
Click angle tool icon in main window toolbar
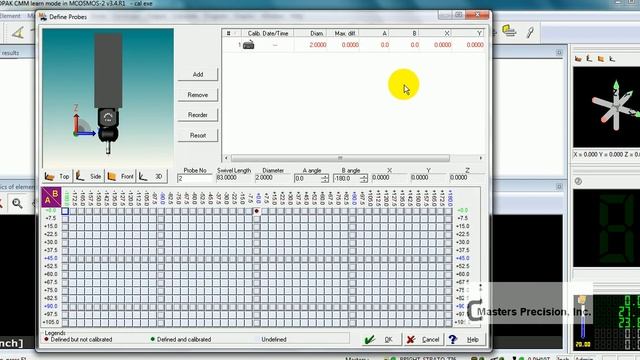[18, 33]
